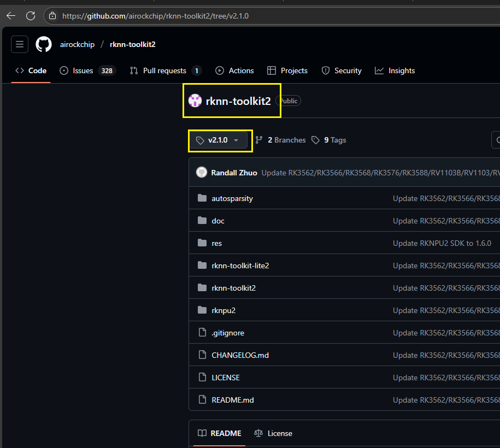This screenshot has height=448, width=500.
Task: Switch to the Code tab
Action: 31,70
